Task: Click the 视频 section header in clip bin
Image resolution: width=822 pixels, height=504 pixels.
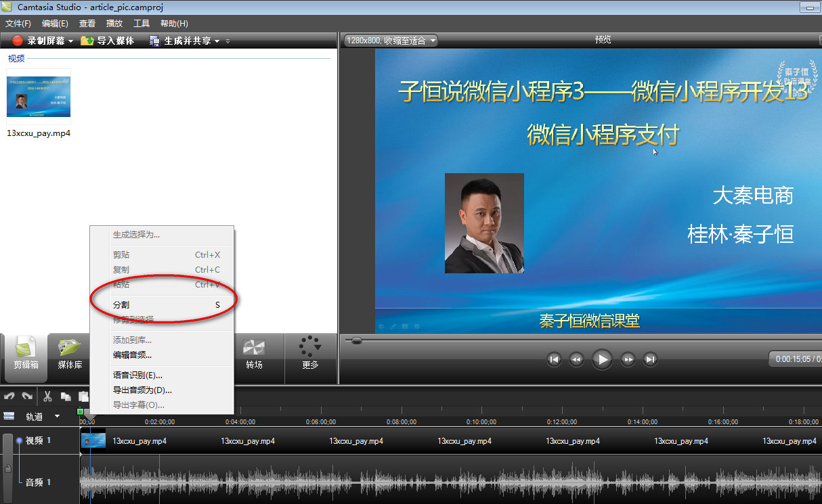Action: click(x=16, y=58)
